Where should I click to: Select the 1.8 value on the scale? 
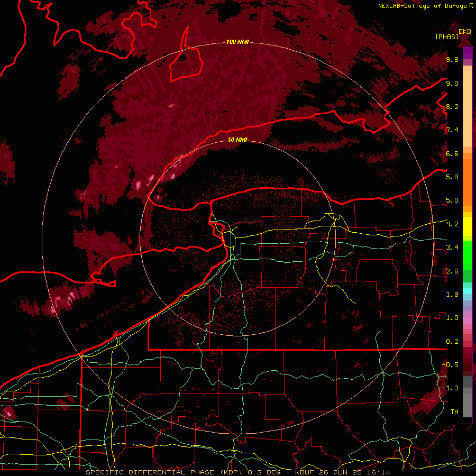(452, 295)
